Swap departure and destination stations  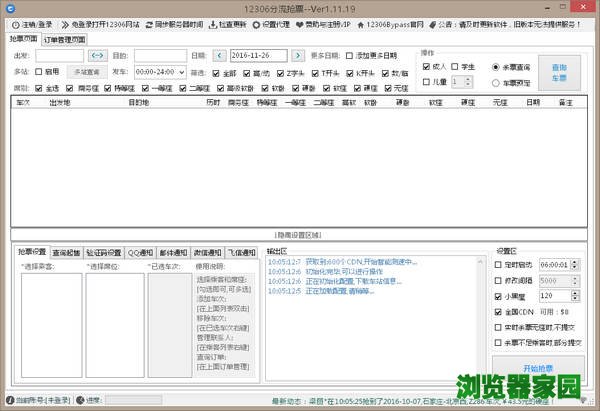[96, 56]
